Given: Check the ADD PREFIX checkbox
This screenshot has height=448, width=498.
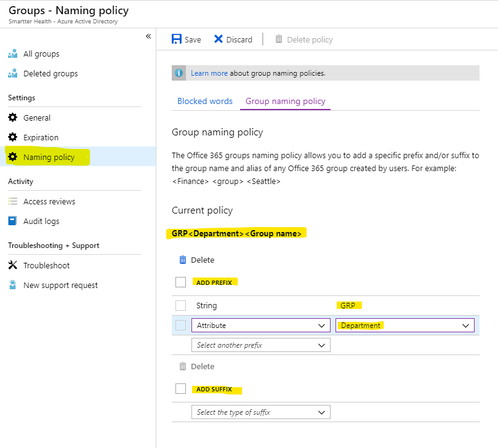Looking at the screenshot, I should [x=180, y=282].
